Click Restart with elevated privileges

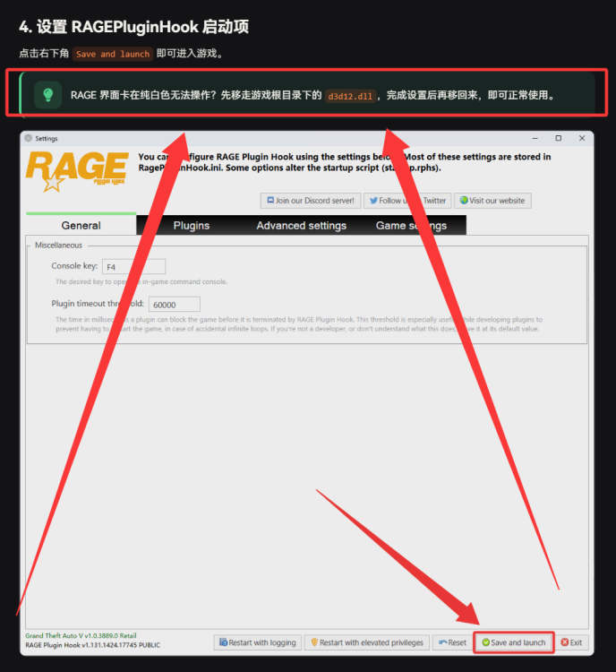[x=367, y=642]
